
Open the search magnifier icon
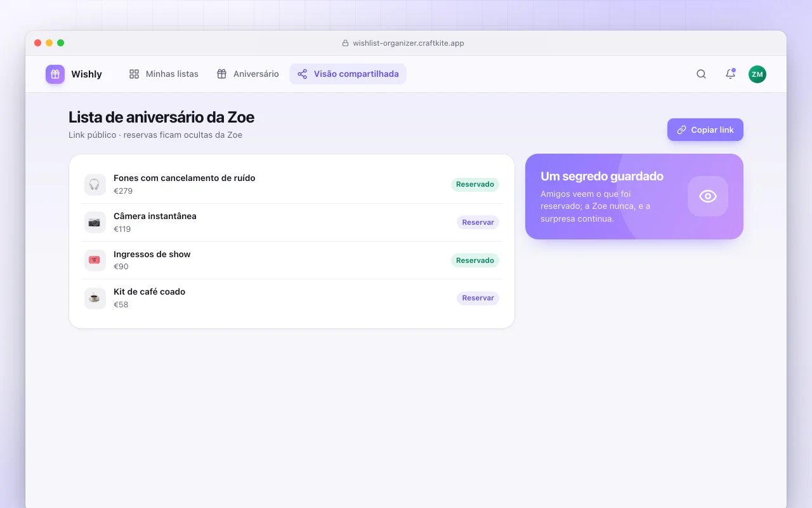(x=701, y=74)
